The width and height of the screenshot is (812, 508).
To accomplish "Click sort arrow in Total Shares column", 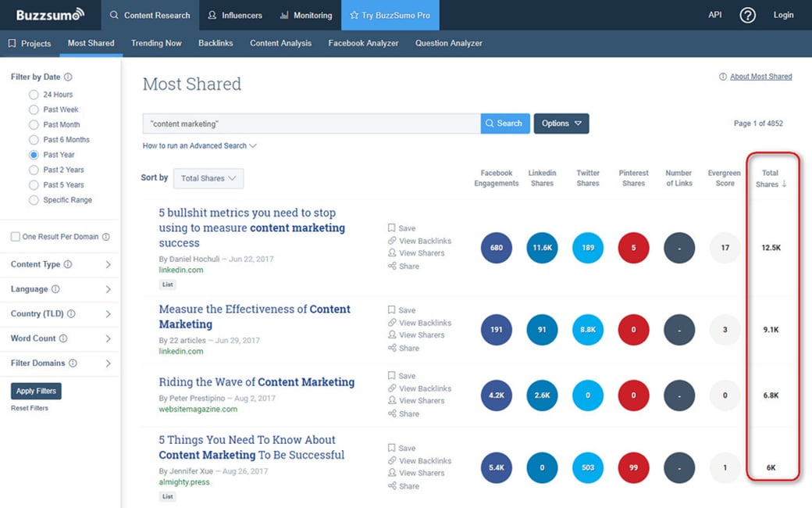I will click(x=784, y=184).
